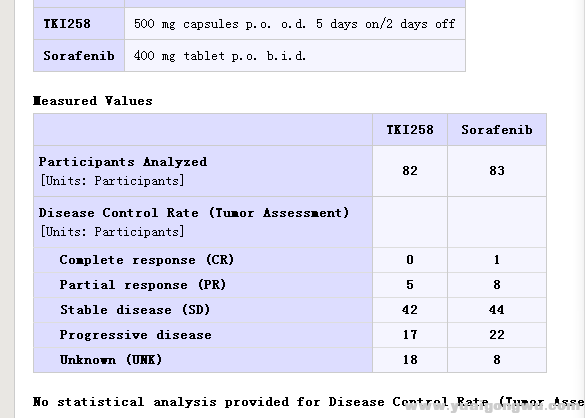
Task: Select Partial response value 5 for TKI258
Action: 410,285
